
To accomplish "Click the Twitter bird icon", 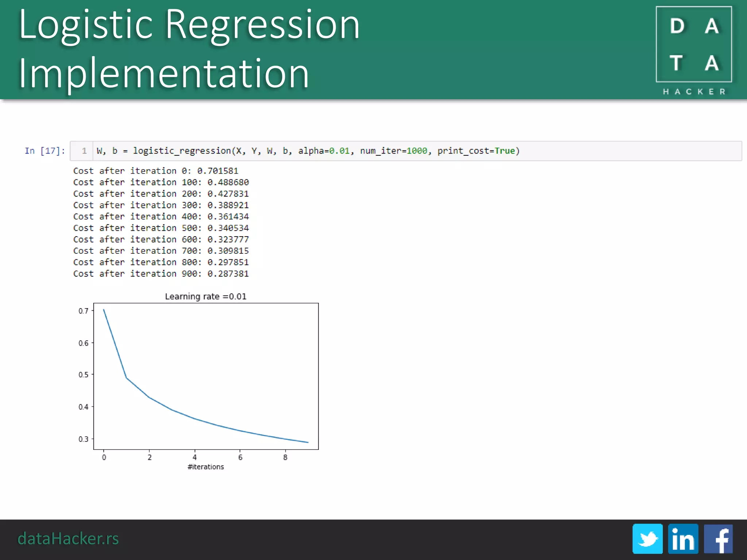I will coord(647,538).
